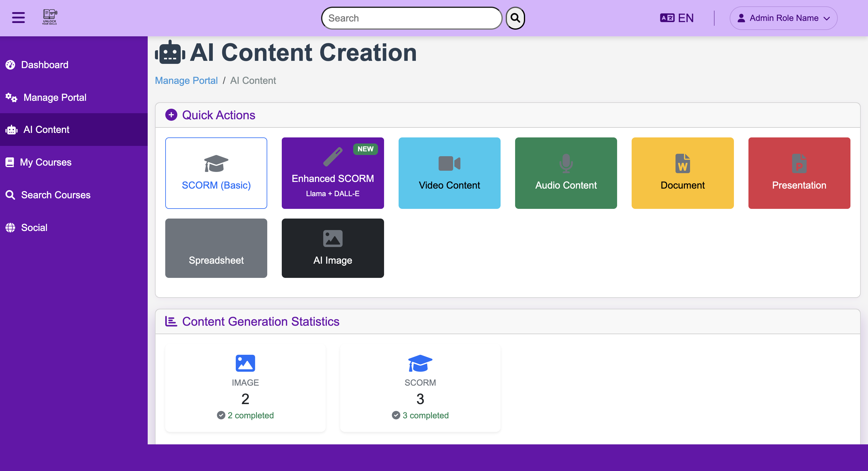Viewport: 868px width, 471px height.
Task: Select the Dashboard palette icon
Action: click(11, 65)
